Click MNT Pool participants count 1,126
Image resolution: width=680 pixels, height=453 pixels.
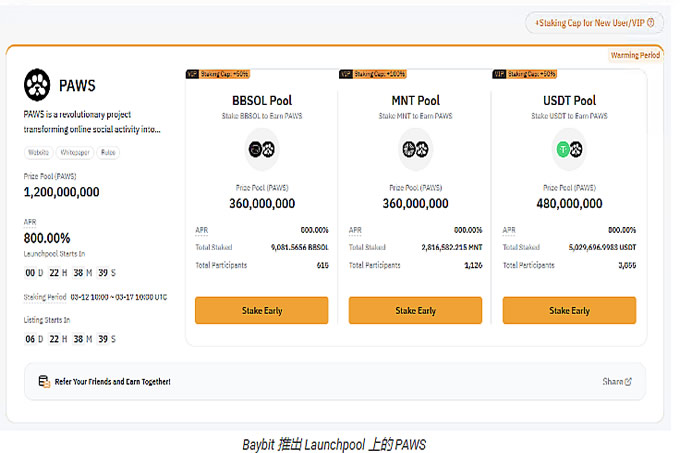473,265
